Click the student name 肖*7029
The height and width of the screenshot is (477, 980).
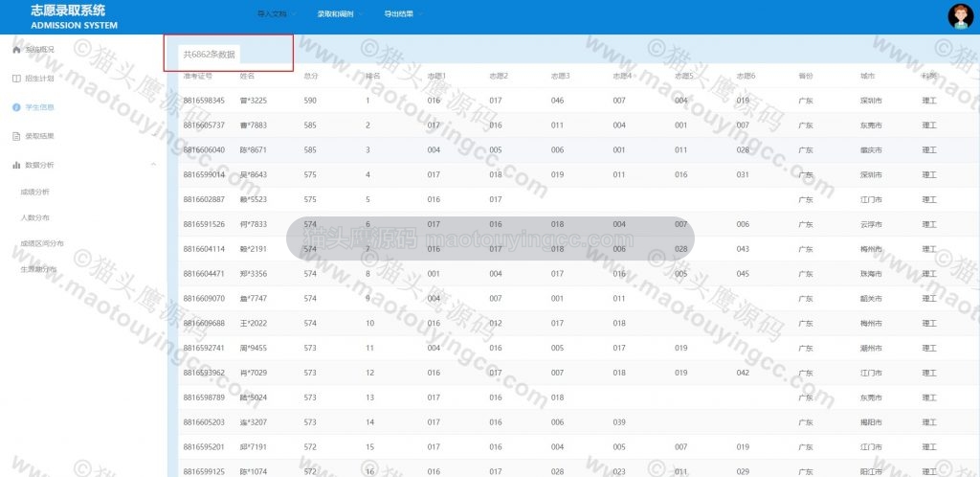click(x=253, y=373)
